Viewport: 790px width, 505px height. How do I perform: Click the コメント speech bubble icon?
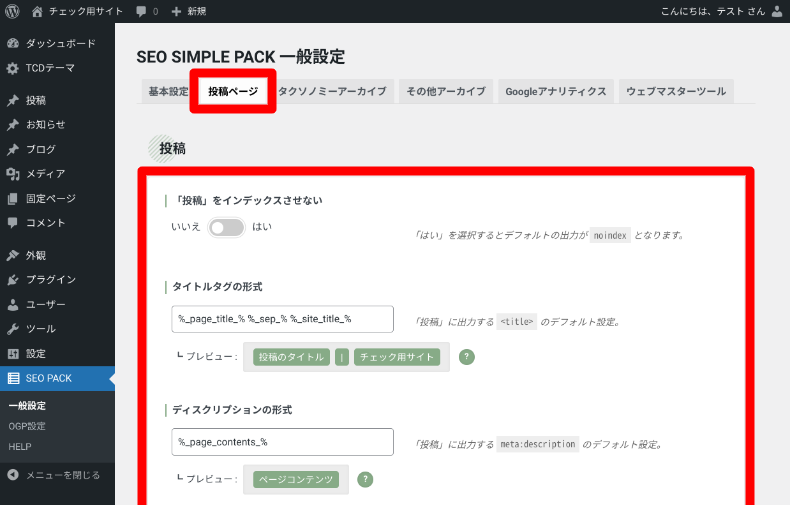click(x=13, y=223)
